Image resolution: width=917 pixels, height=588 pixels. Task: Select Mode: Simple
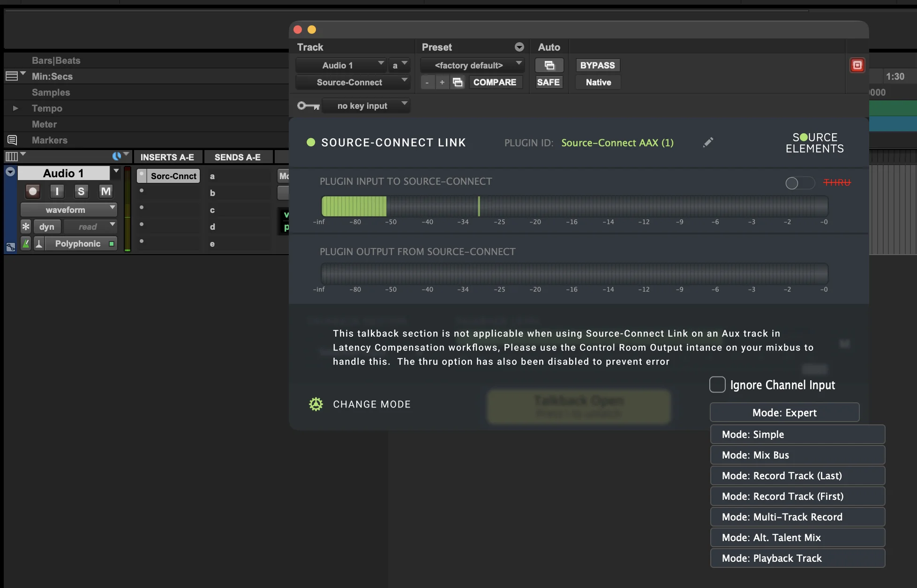(x=797, y=434)
